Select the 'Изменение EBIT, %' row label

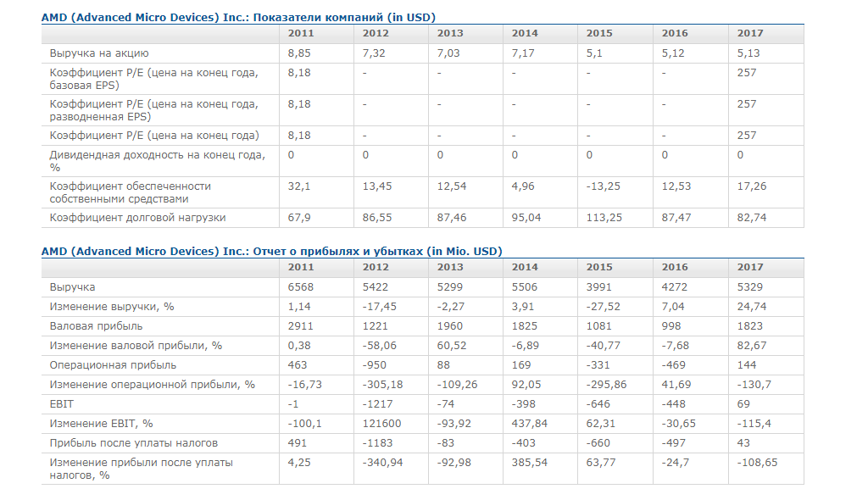(x=102, y=424)
